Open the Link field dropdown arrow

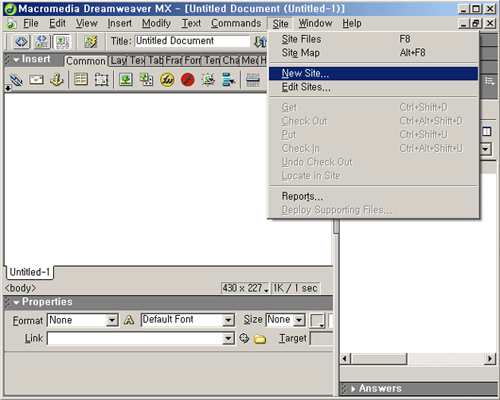point(228,339)
